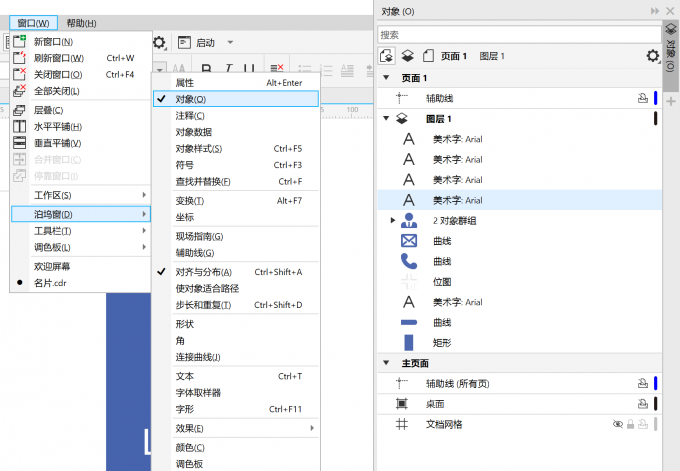Click blue color swatch of 辅助线 on 页面 1
Image resolution: width=680 pixels, height=471 pixels.
[x=655, y=98]
